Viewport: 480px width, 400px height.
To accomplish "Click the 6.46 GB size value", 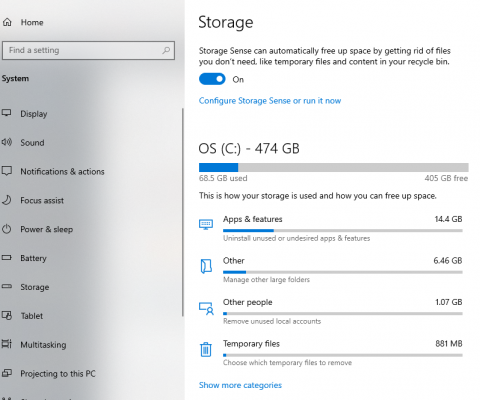I will click(448, 261).
